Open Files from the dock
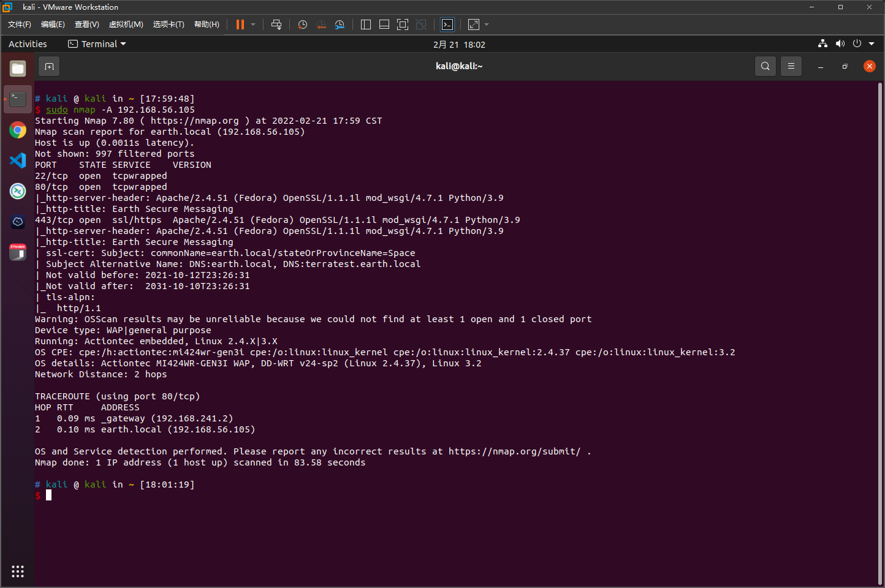This screenshot has height=588, width=885. [x=18, y=69]
